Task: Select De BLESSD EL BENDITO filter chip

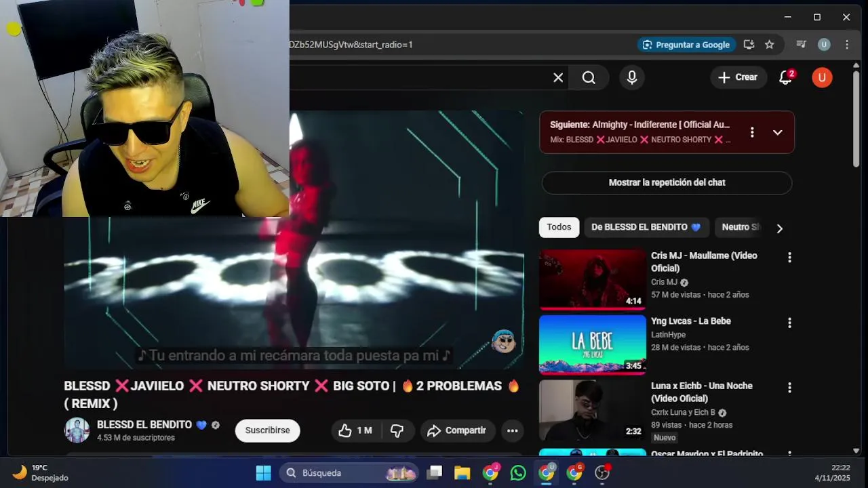Action: [646, 227]
